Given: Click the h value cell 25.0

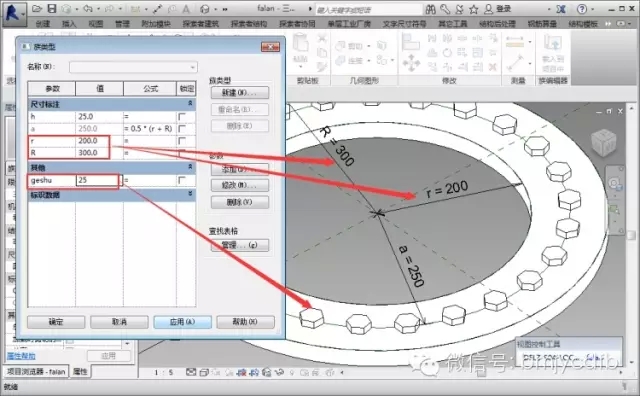Looking at the screenshot, I should 99,117.
